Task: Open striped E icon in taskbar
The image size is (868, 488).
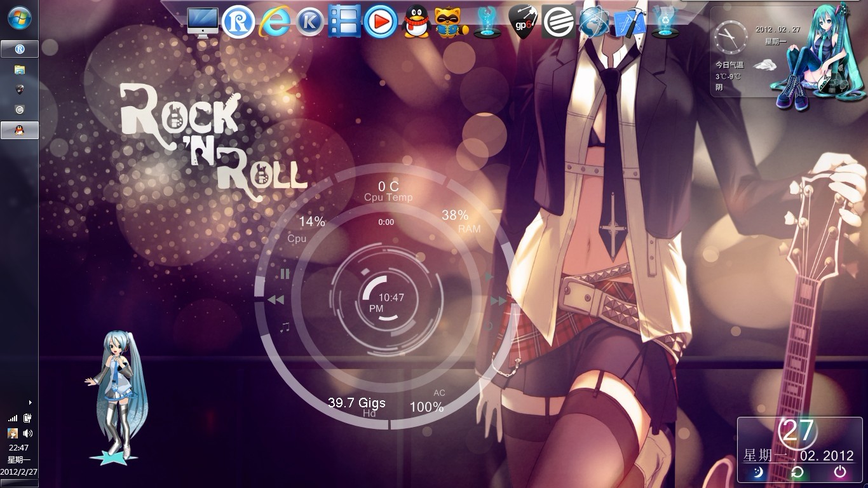Action: [x=20, y=110]
